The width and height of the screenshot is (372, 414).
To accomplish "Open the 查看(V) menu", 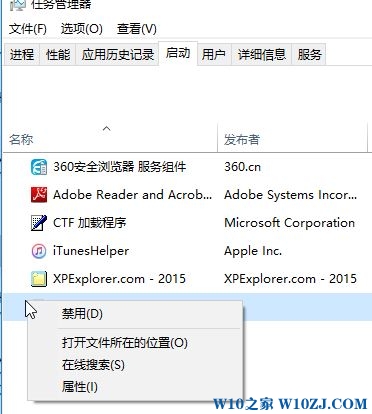I will coord(137,29).
